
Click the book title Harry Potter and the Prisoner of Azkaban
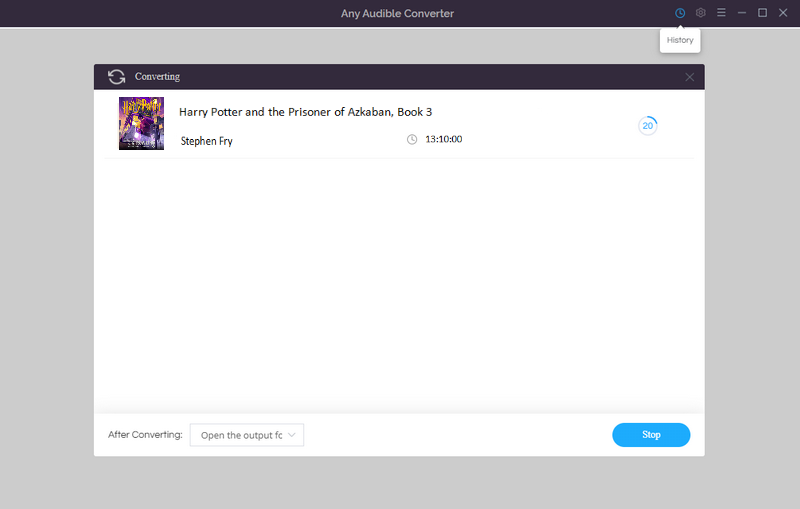tap(306, 112)
